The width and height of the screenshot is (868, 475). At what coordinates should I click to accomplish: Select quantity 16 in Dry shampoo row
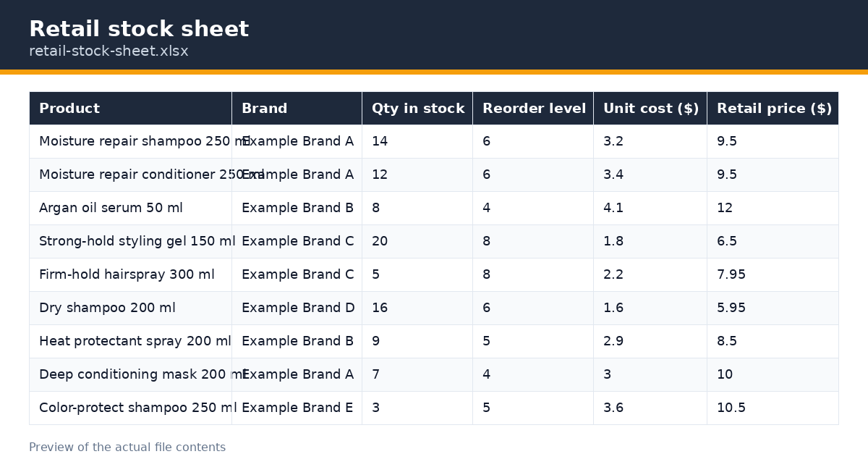[417, 308]
